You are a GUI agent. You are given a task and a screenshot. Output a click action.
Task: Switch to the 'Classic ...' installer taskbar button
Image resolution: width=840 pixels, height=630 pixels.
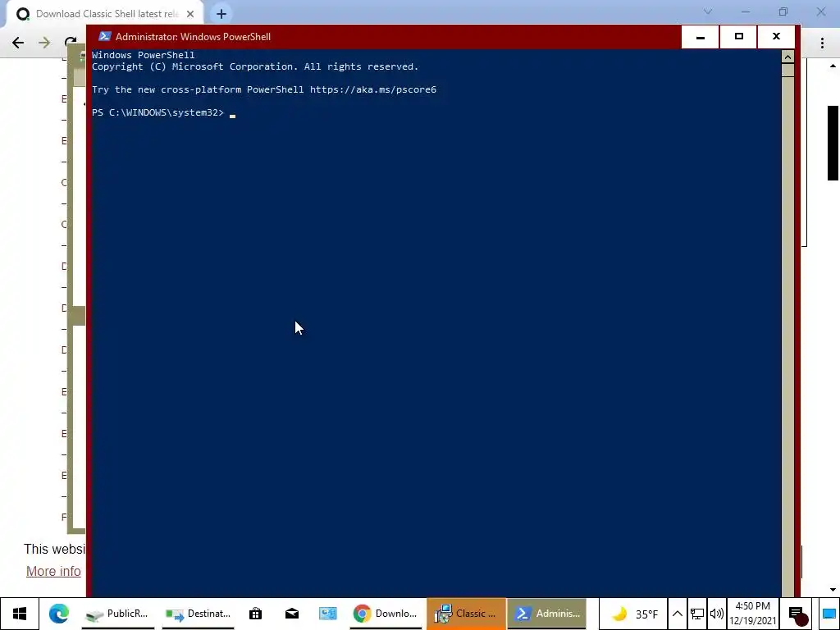(x=466, y=614)
